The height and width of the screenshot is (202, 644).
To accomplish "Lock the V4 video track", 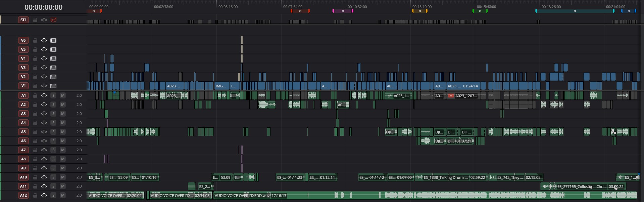I will point(35,58).
